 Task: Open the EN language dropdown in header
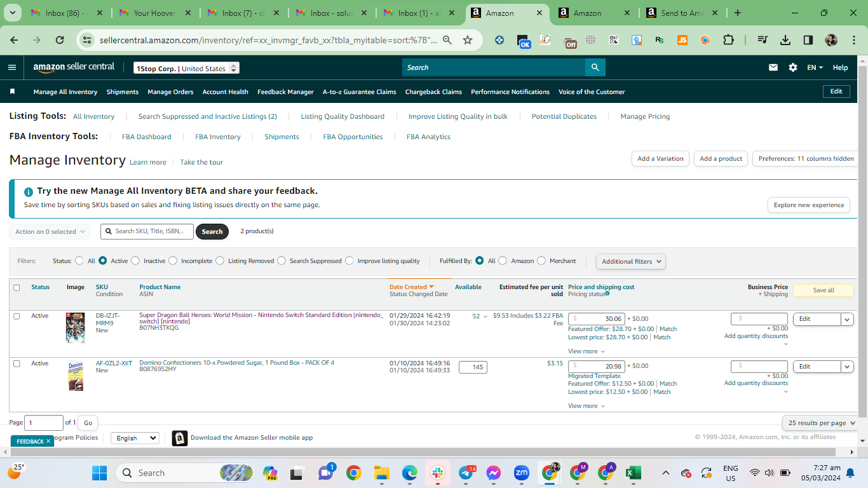[x=815, y=67]
